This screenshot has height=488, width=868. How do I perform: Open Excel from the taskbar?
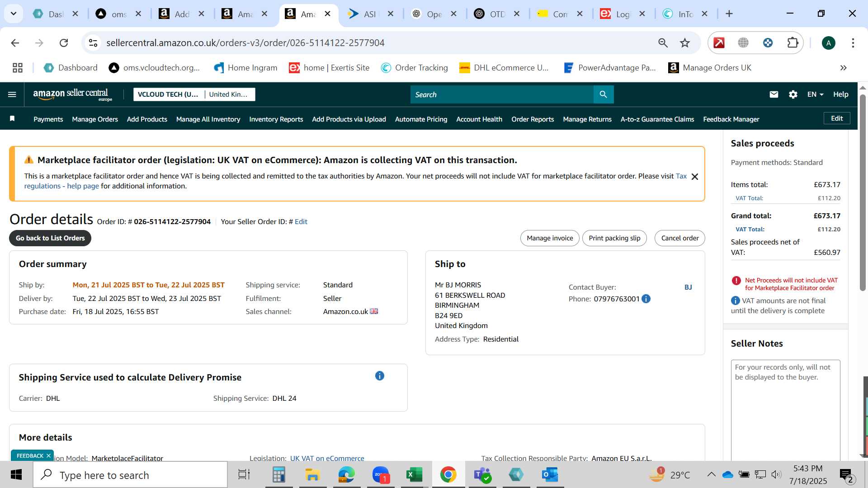click(414, 475)
